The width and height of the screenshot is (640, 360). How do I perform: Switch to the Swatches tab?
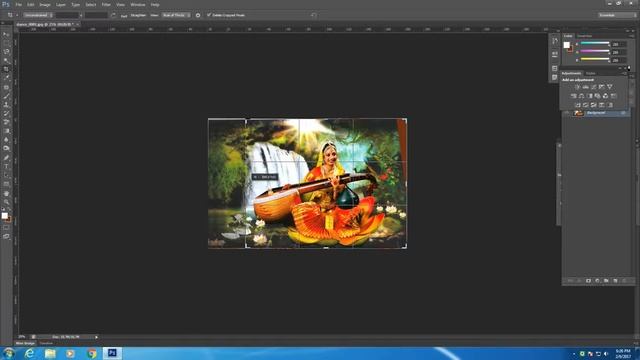(584, 36)
